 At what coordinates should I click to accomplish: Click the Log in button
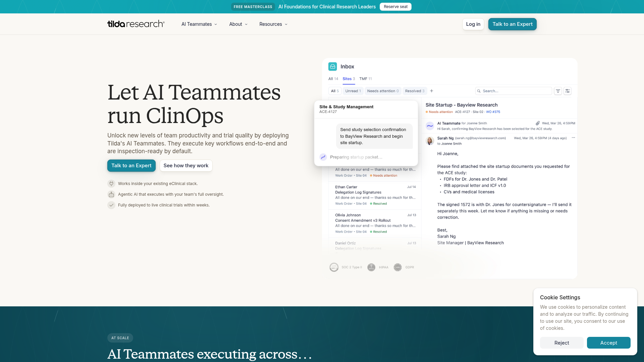(x=473, y=24)
